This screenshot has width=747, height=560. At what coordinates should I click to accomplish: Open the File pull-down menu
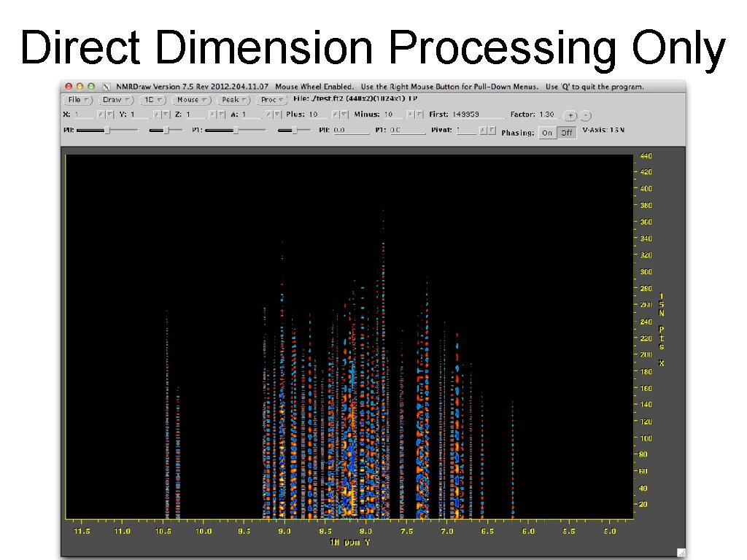77,100
